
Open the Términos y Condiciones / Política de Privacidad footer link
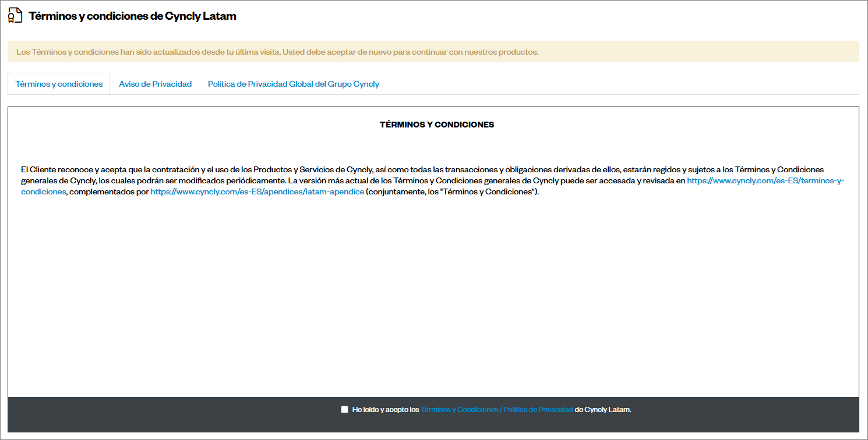point(497,410)
